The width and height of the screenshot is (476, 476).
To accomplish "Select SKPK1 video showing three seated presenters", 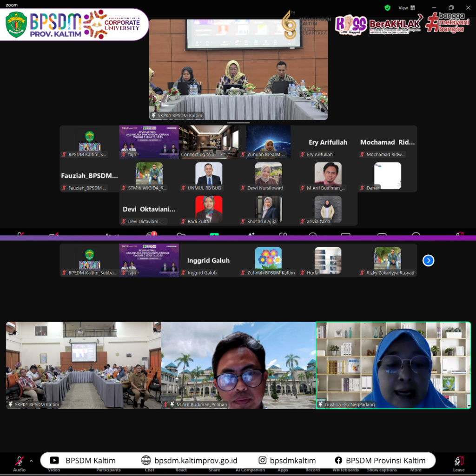I will (238, 70).
